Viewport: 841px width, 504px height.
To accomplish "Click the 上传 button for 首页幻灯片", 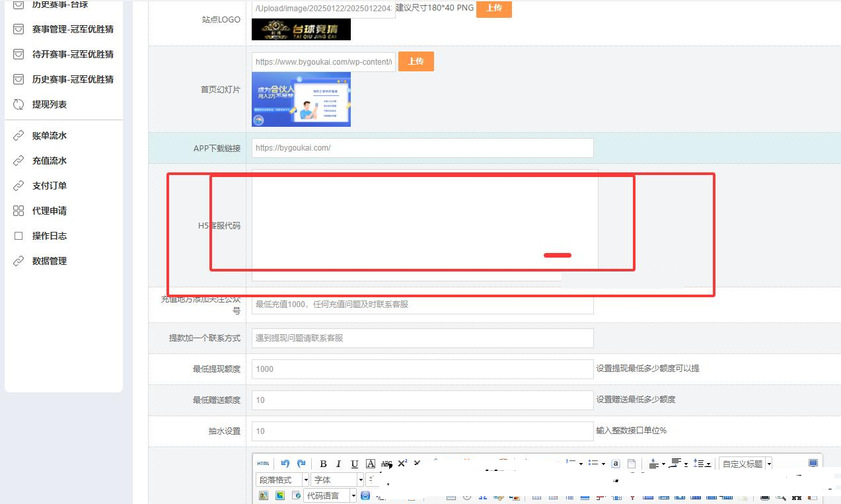I will tap(416, 61).
